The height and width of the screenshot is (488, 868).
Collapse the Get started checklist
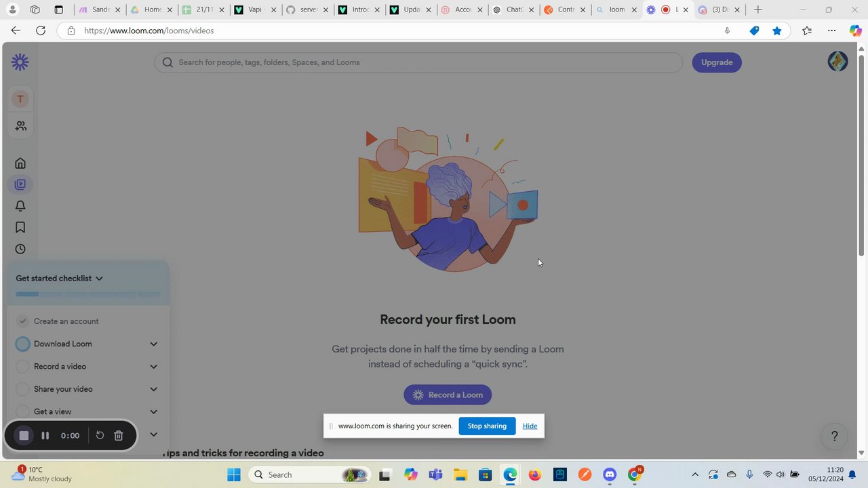[x=99, y=279]
